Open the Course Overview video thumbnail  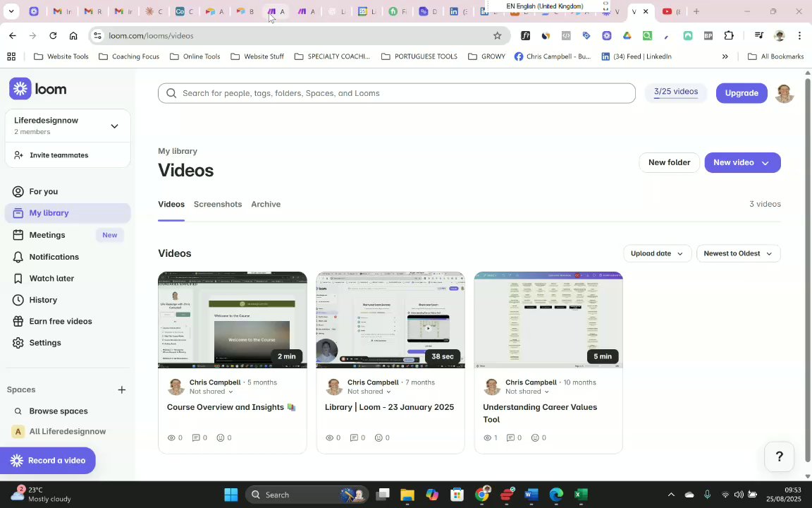232,320
